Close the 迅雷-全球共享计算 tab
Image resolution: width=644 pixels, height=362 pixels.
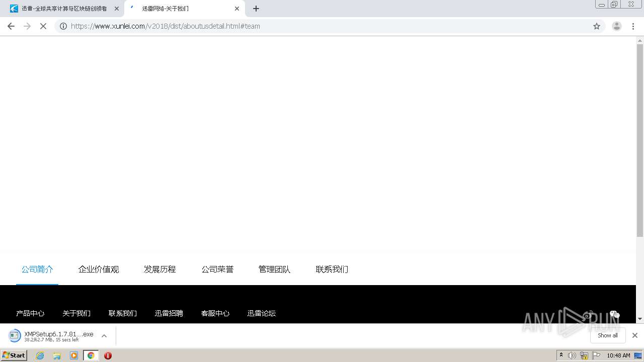[117, 9]
